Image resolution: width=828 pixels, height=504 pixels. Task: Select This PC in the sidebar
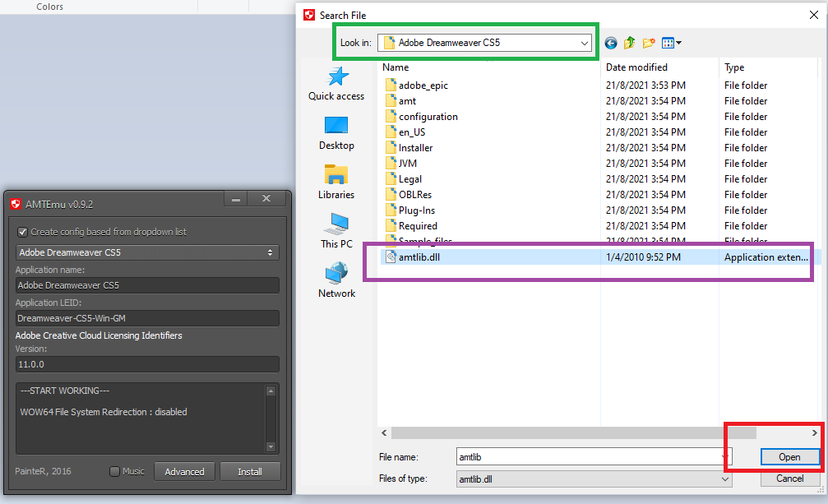click(336, 232)
